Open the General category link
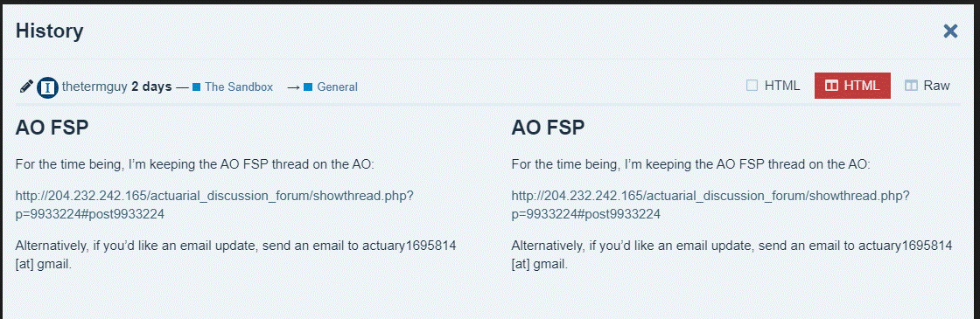This screenshot has width=980, height=319. point(337,87)
